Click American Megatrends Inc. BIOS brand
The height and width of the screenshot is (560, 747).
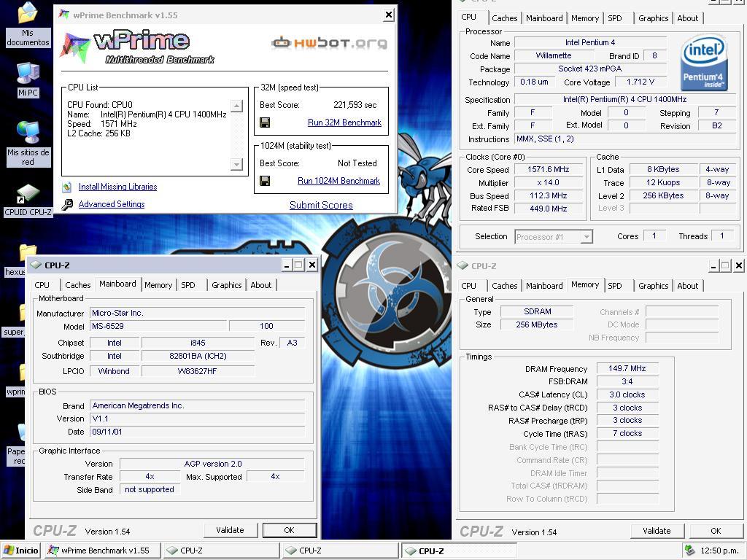pyautogui.click(x=197, y=405)
